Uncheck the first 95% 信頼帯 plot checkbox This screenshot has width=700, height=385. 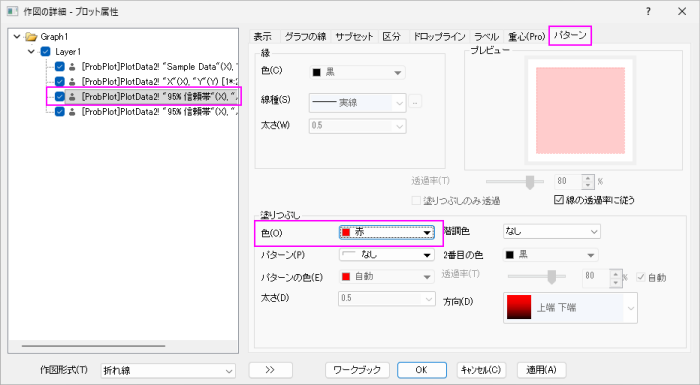[x=60, y=96]
